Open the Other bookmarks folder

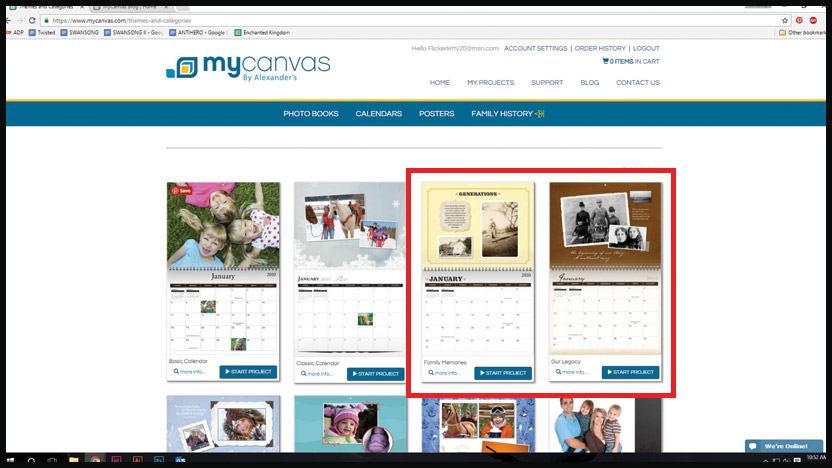click(x=802, y=32)
